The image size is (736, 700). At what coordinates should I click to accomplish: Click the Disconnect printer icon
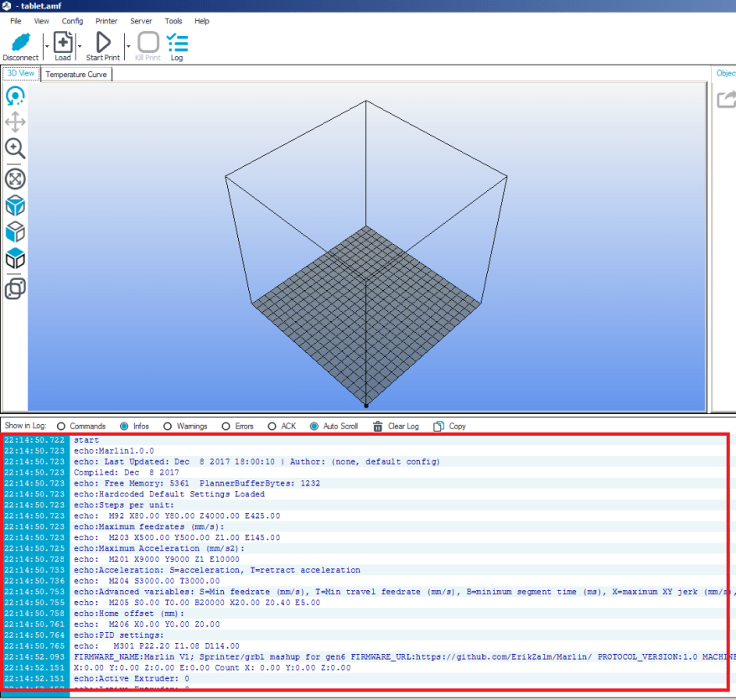click(20, 42)
